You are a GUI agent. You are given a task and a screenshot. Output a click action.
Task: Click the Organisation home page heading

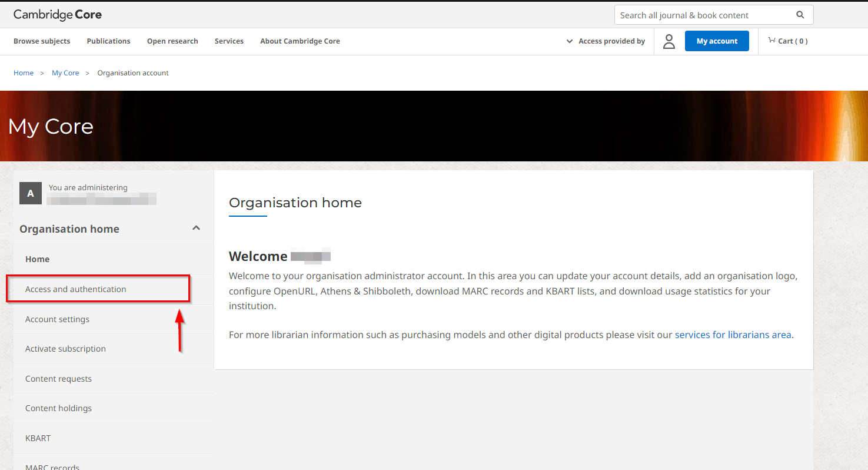click(x=295, y=203)
